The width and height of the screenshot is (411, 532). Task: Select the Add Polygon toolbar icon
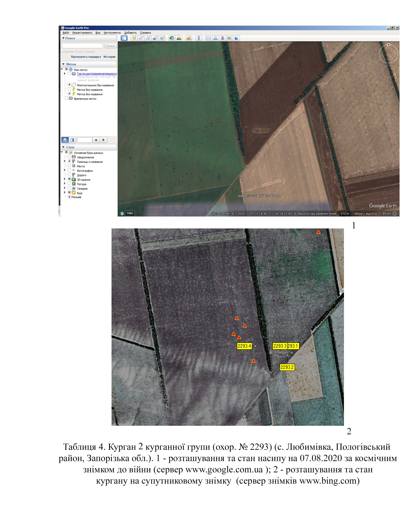[141, 38]
